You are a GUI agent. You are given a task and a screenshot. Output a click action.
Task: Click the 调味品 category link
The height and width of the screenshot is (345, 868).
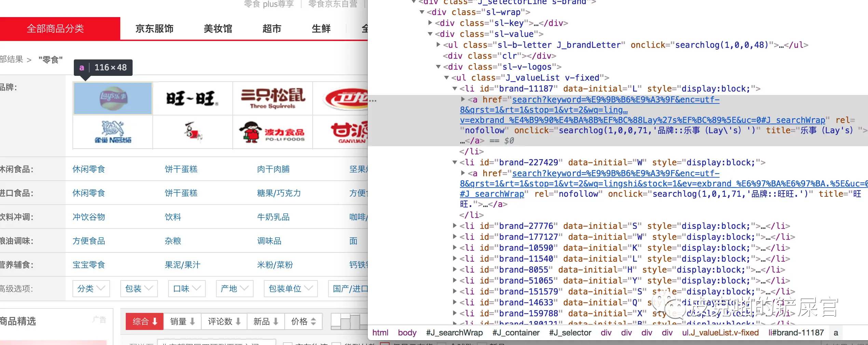[x=269, y=241]
